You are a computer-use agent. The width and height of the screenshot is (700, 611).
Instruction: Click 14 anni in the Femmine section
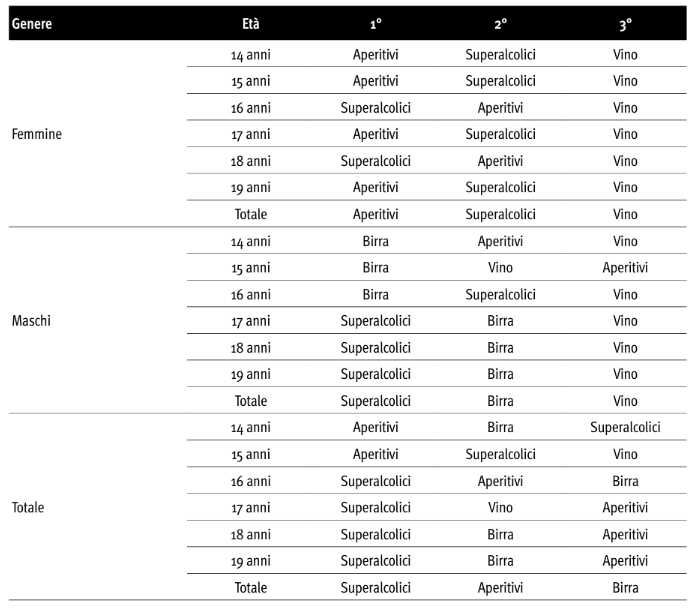251,55
